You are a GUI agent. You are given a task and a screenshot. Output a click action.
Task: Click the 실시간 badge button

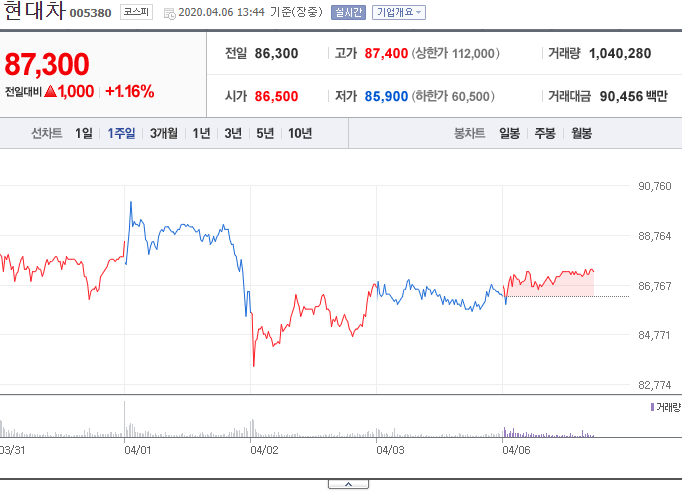coord(348,13)
